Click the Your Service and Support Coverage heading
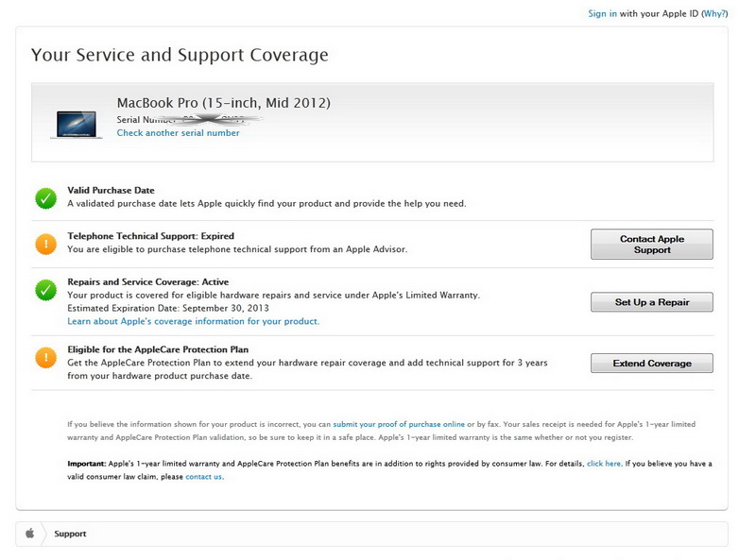The height and width of the screenshot is (560, 756). point(180,55)
